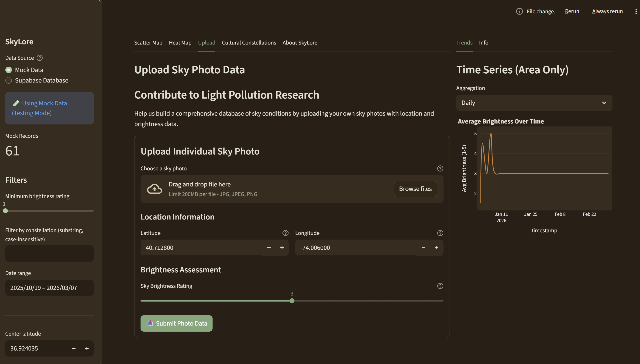Click help icon beside Choose a sky photo

tap(440, 168)
